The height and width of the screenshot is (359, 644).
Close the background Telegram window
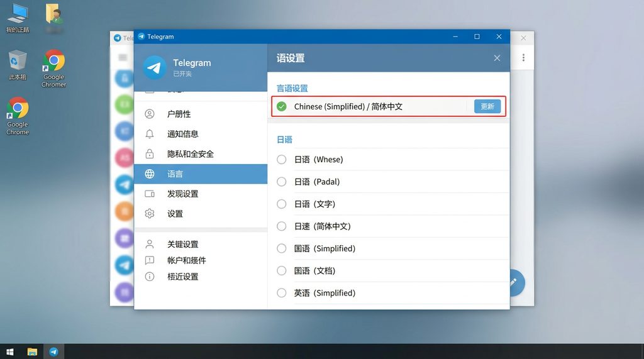[x=523, y=38]
